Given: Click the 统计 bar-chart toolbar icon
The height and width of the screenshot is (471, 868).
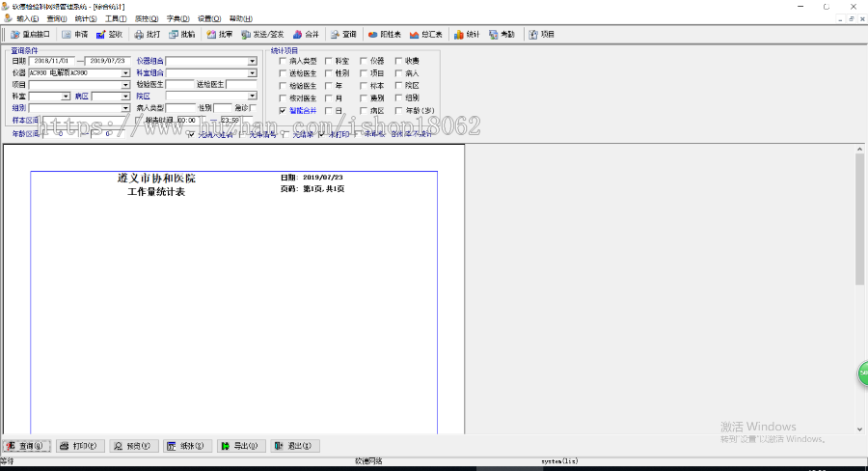Looking at the screenshot, I should 459,35.
